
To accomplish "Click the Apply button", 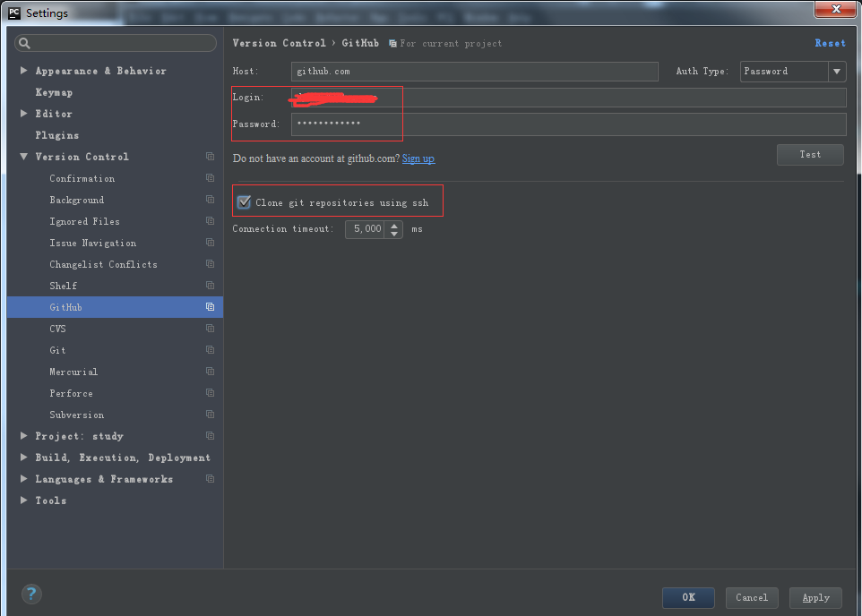I will (815, 597).
